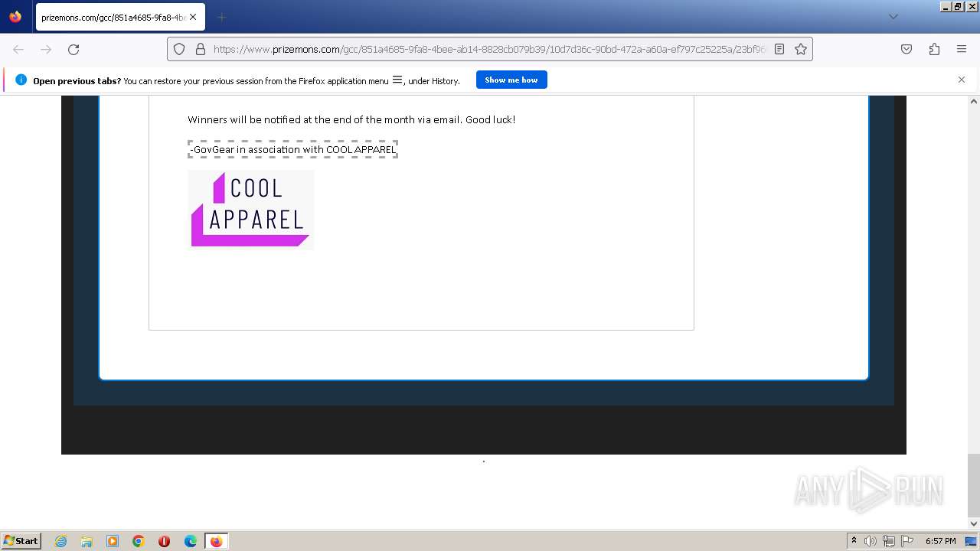This screenshot has width=980, height=551.
Task: Click the network tray icon
Action: click(889, 541)
